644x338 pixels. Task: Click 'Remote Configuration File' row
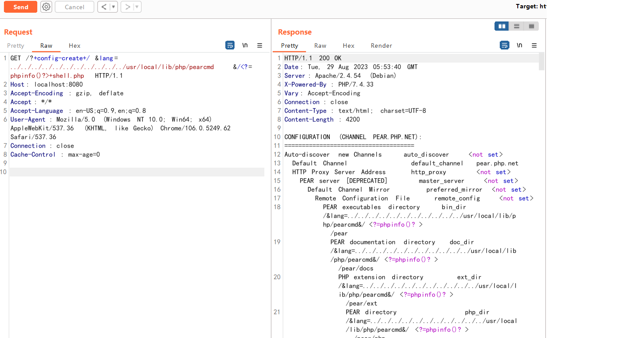pyautogui.click(x=424, y=198)
